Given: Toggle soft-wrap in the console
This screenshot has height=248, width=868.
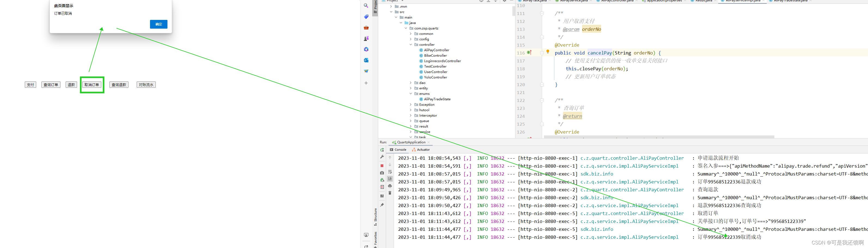Looking at the screenshot, I should tap(390, 172).
